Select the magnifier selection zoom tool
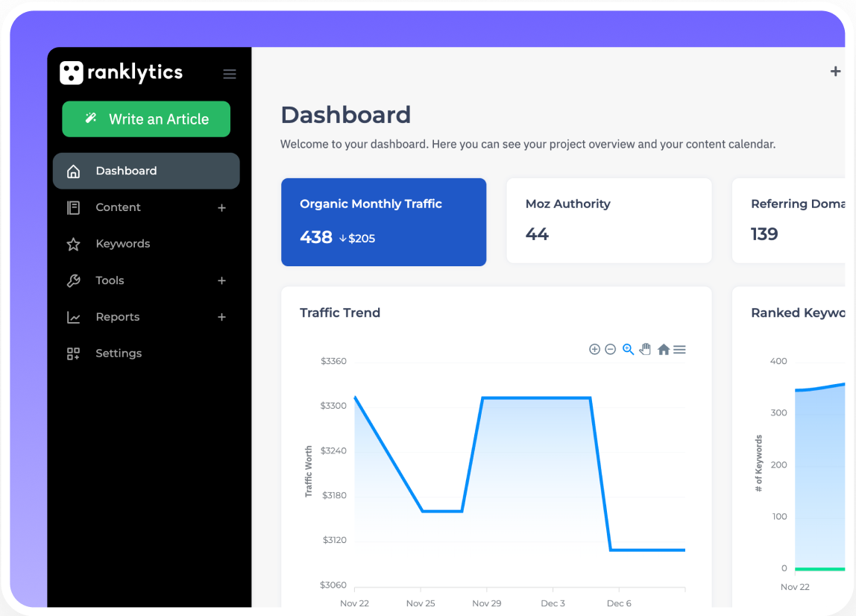Viewport: 856px width, 616px height. coord(628,349)
